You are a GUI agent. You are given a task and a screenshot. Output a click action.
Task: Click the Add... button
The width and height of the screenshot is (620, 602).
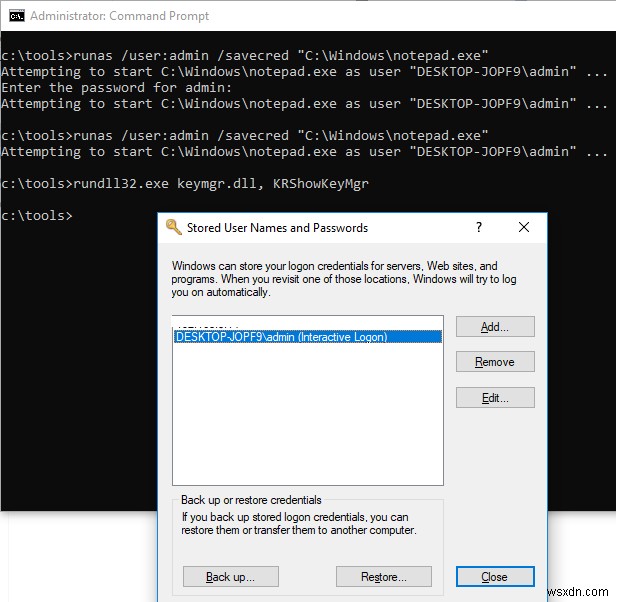495,327
